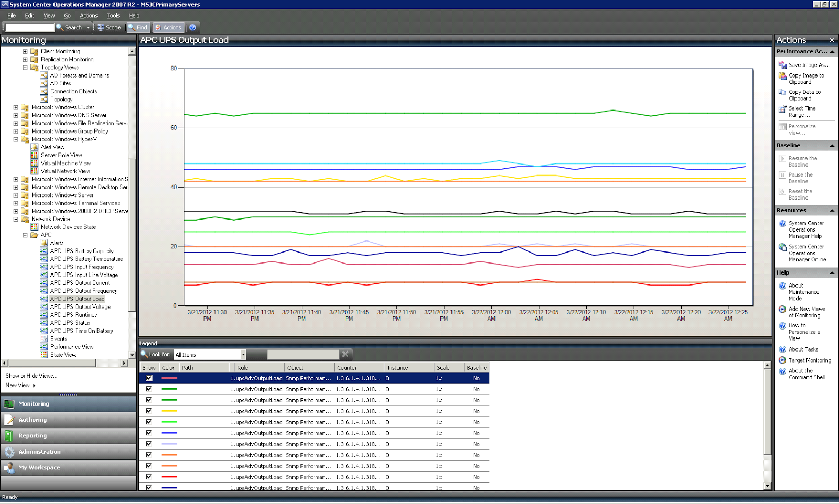This screenshot has height=504, width=839.
Task: Open the Select Time Range dialog icon
Action: (782, 109)
